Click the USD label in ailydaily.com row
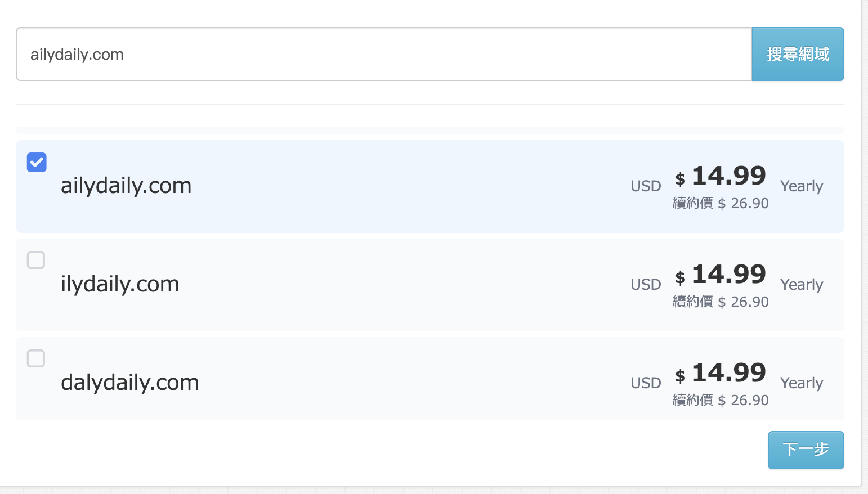The width and height of the screenshot is (868, 494). tap(646, 186)
